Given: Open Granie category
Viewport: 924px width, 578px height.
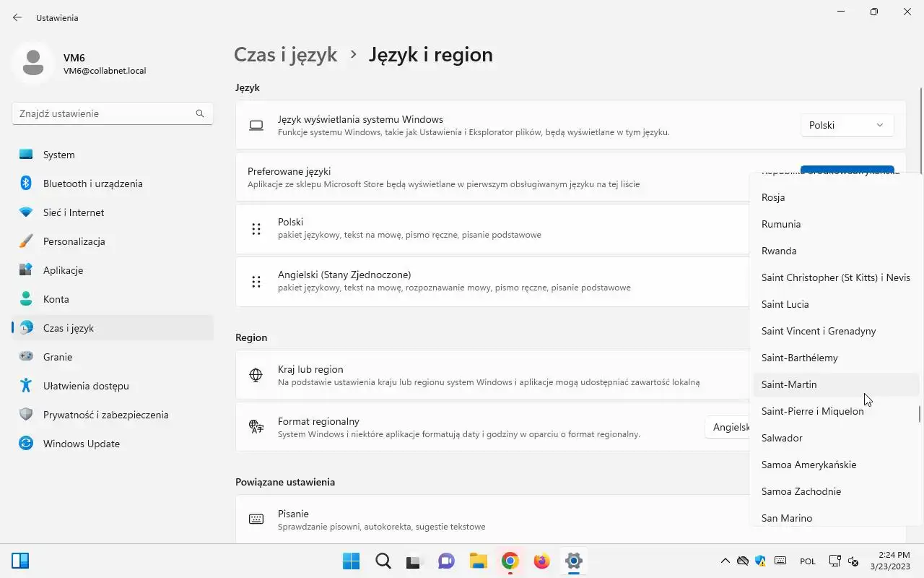Looking at the screenshot, I should point(113,357).
